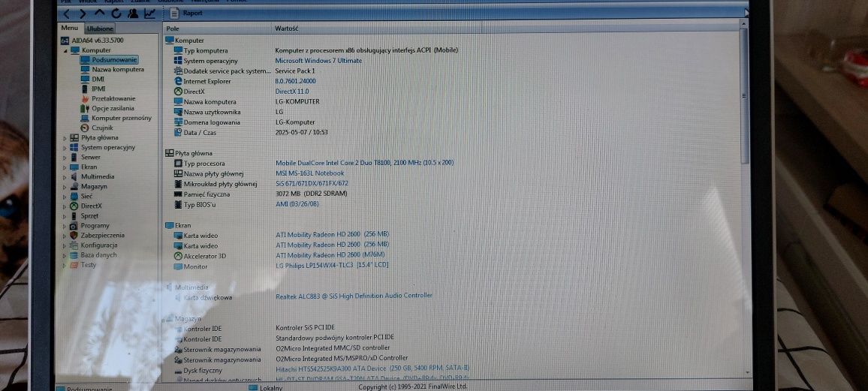Expand the DirectX tree node
868x391 pixels.
coord(65,206)
